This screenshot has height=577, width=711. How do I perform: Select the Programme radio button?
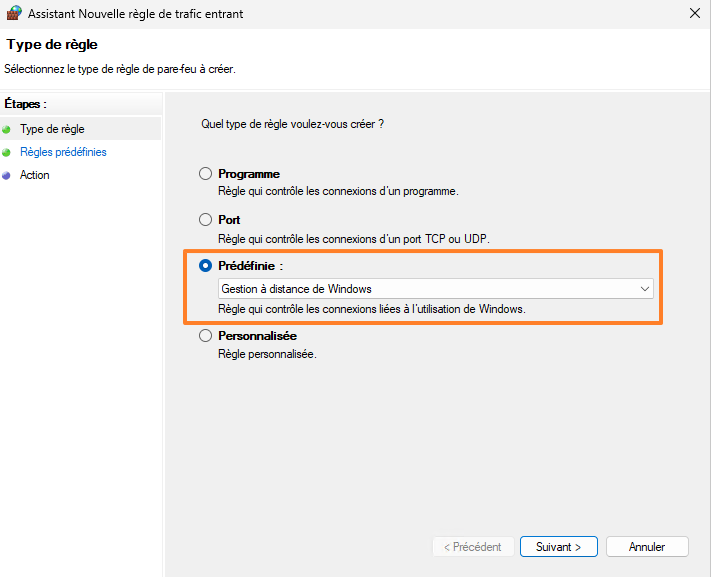point(206,174)
